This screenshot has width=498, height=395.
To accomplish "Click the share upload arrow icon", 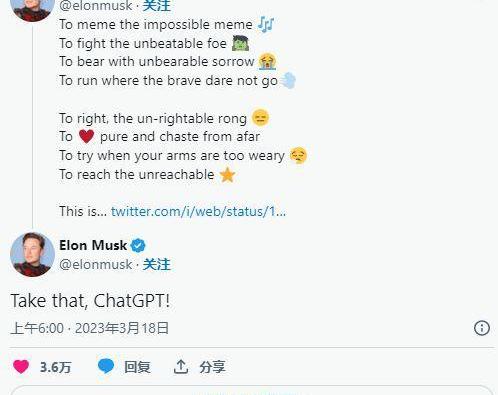I will (181, 367).
